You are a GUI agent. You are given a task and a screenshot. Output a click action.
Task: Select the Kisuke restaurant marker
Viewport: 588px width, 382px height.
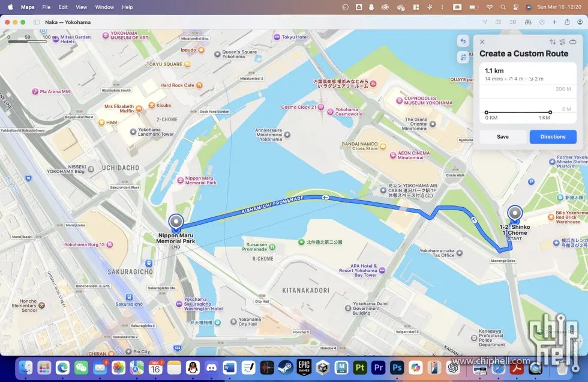pos(151,105)
